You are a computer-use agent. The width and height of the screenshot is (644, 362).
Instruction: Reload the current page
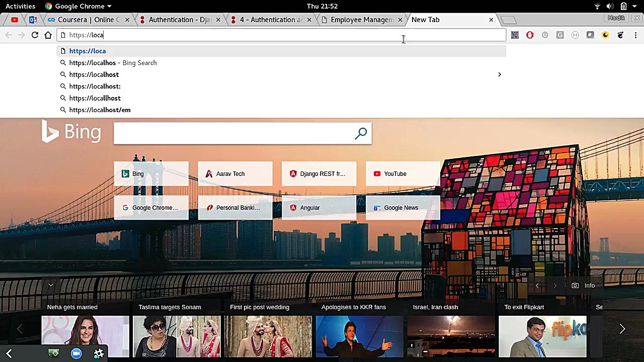pyautogui.click(x=35, y=35)
